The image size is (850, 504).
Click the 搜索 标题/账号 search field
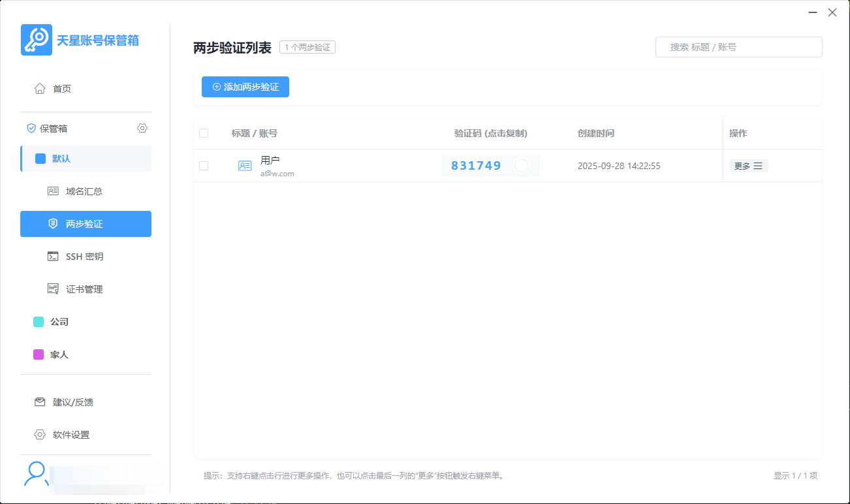click(738, 46)
